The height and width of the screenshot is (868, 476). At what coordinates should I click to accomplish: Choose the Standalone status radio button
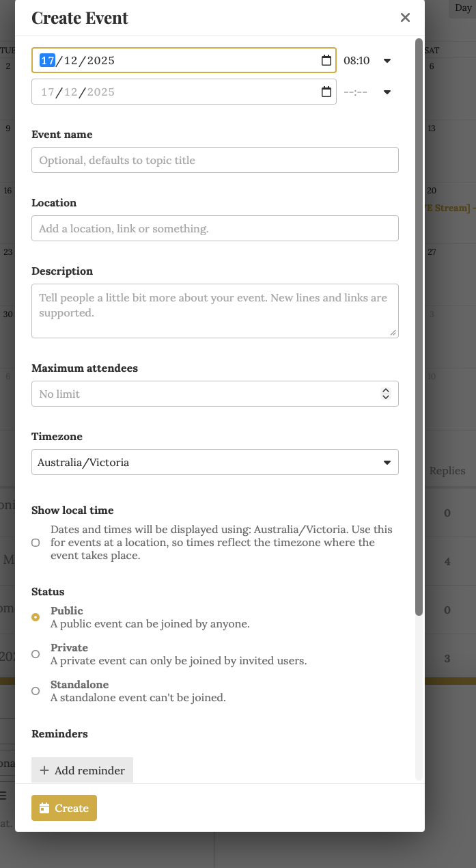(36, 691)
